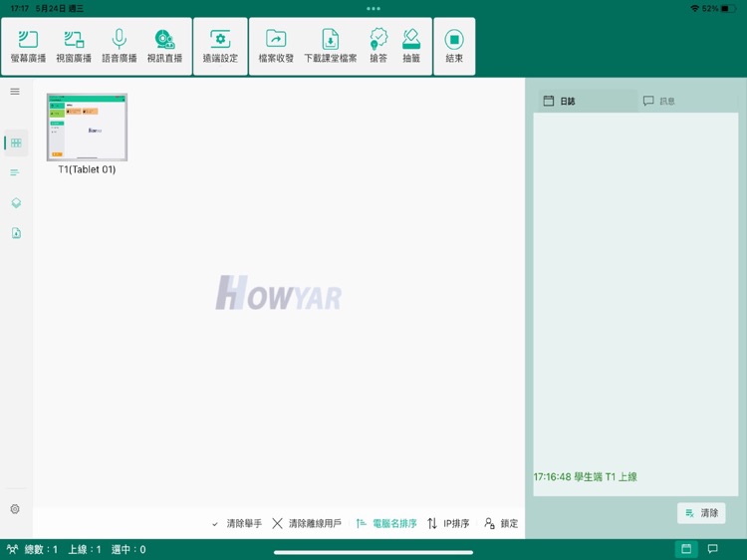
Task: Sort by IP排序
Action: [x=448, y=524]
